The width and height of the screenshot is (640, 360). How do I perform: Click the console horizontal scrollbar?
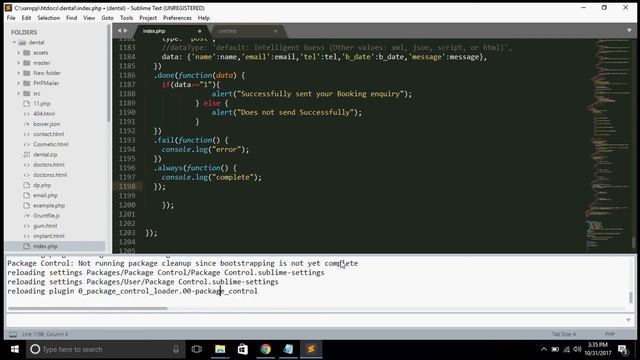(x=87, y=308)
